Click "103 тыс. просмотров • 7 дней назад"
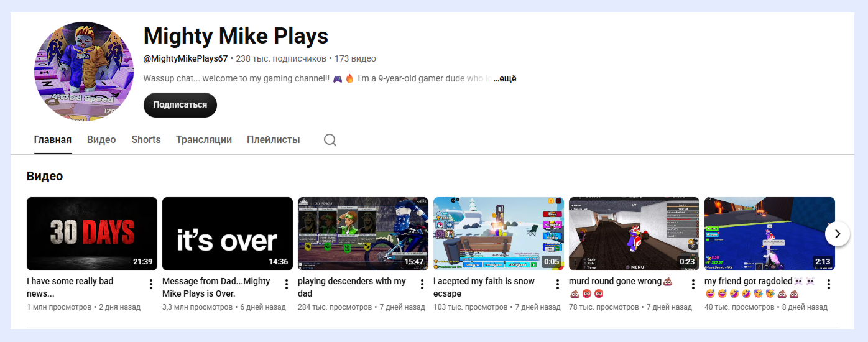 coord(497,307)
